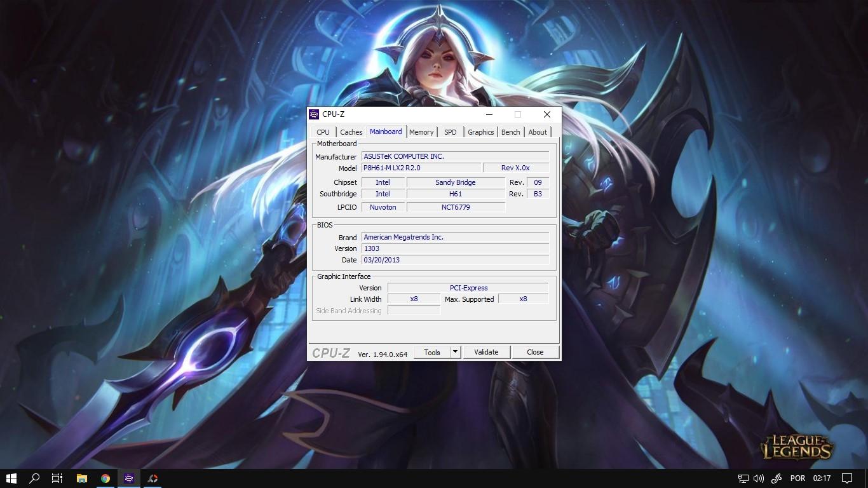The height and width of the screenshot is (488, 868).
Task: Select the CPU-Z taskbar icon
Action: coord(129,478)
